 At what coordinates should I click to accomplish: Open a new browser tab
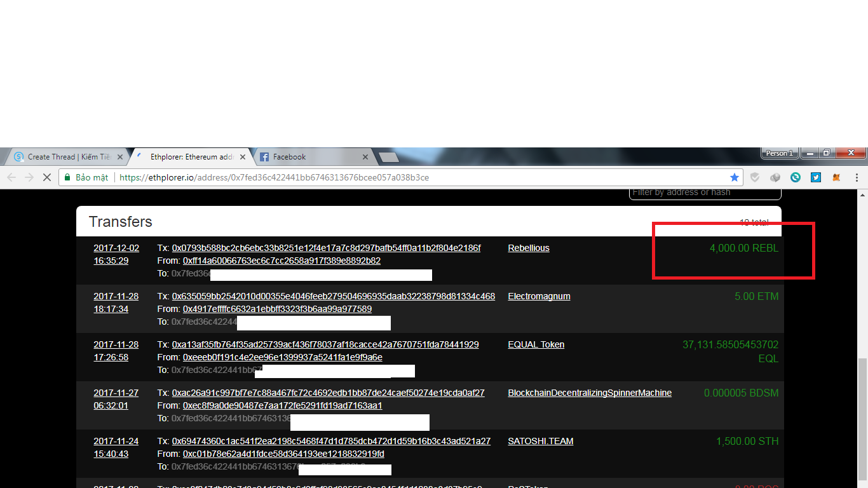click(x=388, y=157)
